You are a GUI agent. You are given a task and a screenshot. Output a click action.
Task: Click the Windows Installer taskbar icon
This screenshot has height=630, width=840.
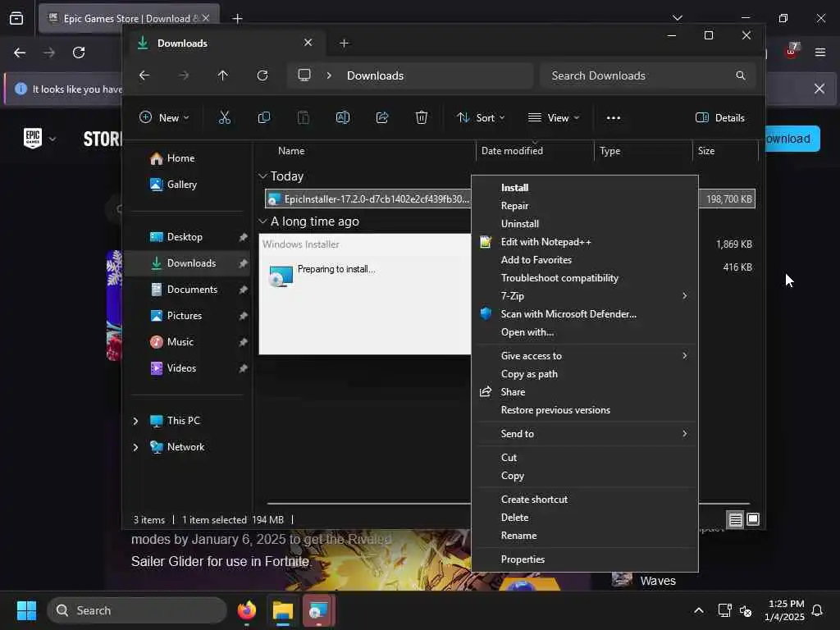click(319, 610)
